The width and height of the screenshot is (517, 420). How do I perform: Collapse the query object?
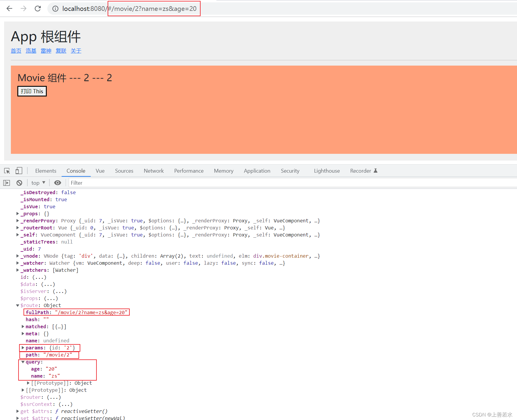(x=23, y=362)
